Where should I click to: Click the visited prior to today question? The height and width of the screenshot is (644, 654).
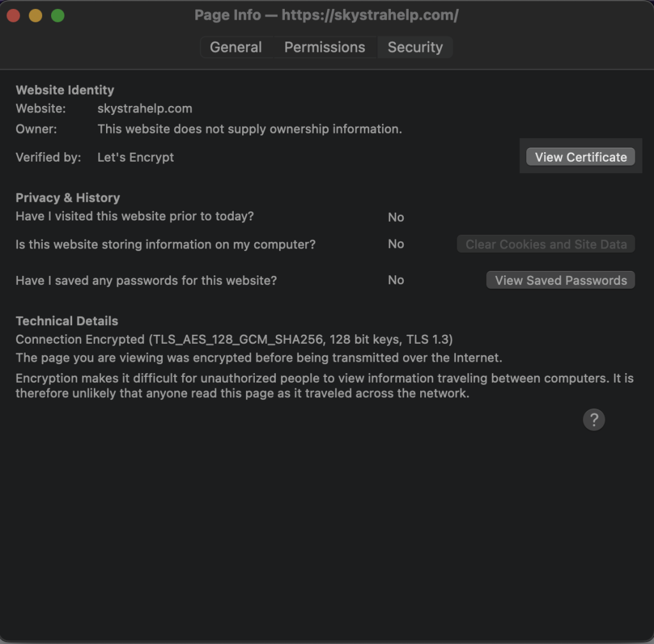click(x=135, y=217)
